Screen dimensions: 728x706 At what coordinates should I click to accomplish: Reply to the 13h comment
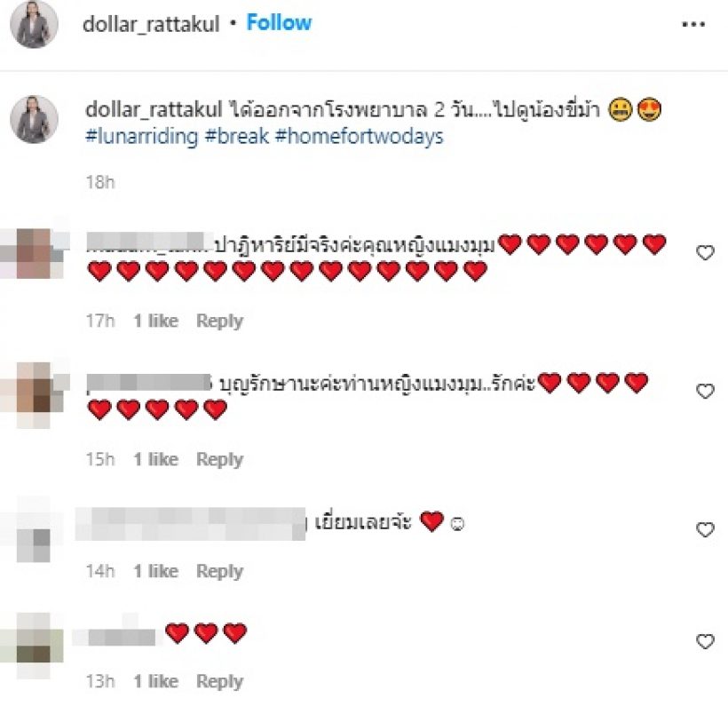pos(219,681)
